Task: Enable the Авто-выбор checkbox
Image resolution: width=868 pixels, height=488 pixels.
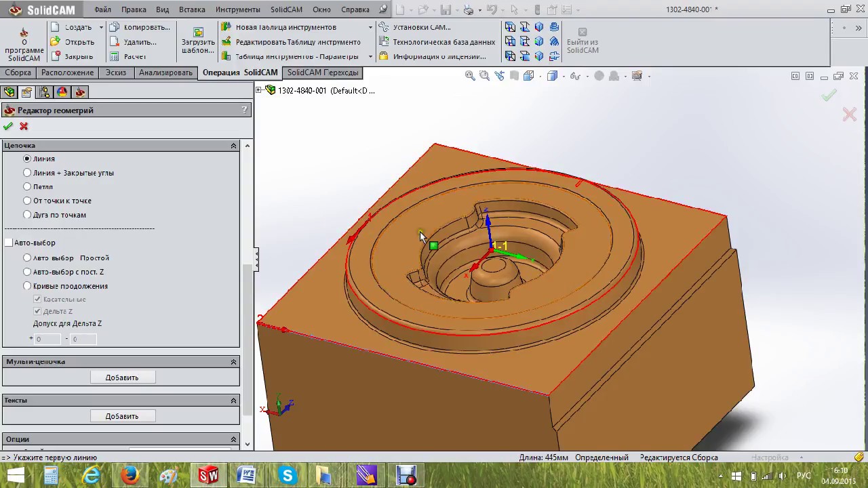Action: tap(9, 243)
